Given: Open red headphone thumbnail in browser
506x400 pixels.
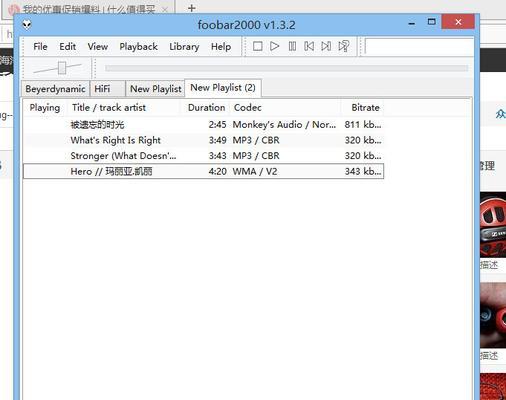Looking at the screenshot, I should click(493, 225).
